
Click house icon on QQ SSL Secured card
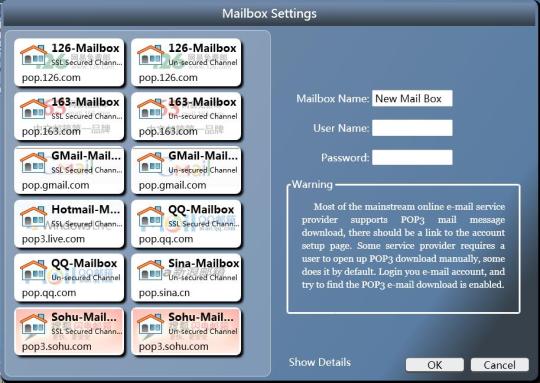tap(150, 217)
